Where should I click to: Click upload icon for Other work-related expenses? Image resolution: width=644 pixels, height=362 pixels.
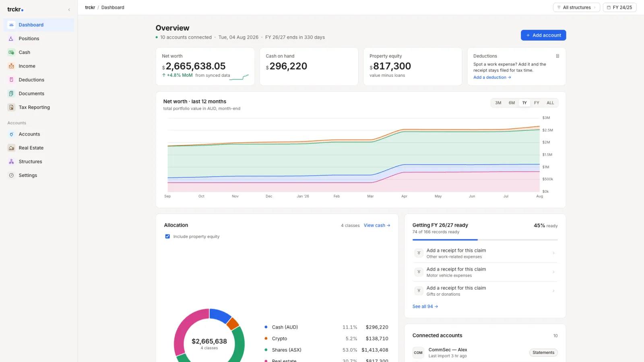419,253
